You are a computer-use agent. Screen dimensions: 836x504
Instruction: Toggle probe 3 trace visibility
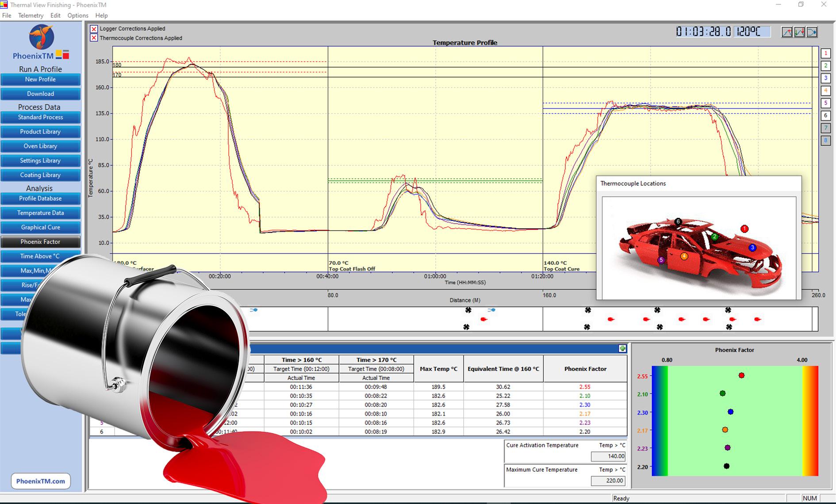(x=825, y=78)
